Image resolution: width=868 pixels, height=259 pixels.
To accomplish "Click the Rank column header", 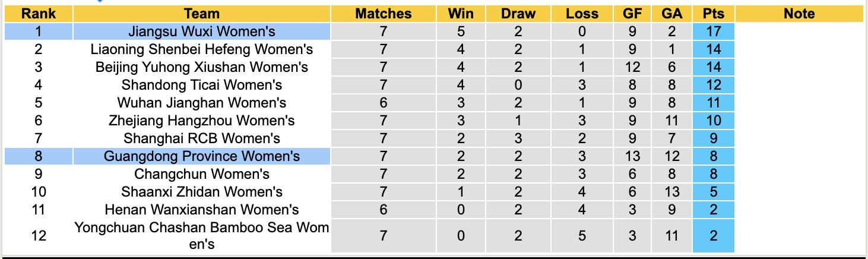I will tap(38, 14).
